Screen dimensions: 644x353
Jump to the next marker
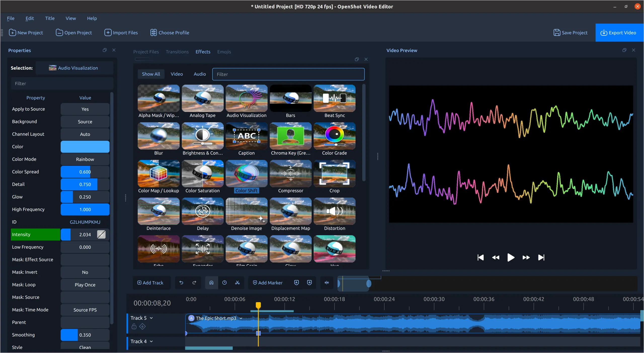click(x=309, y=283)
